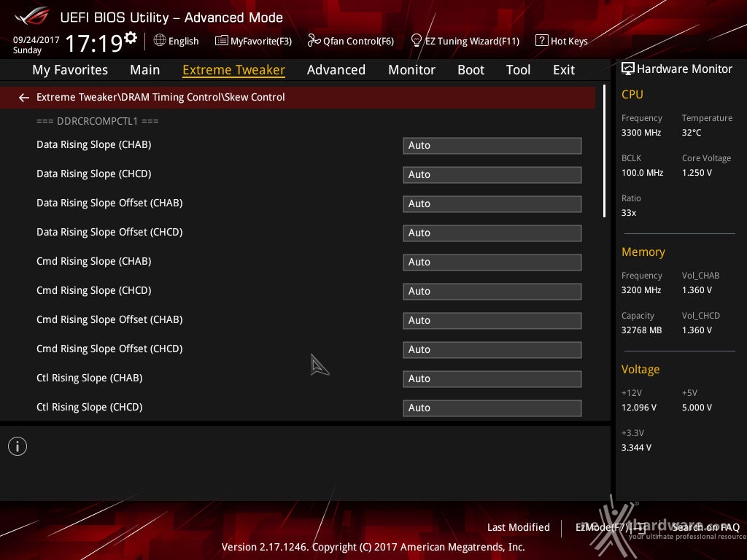Switch to EzMode(F7)
Image resolution: width=747 pixels, height=560 pixels.
click(611, 527)
